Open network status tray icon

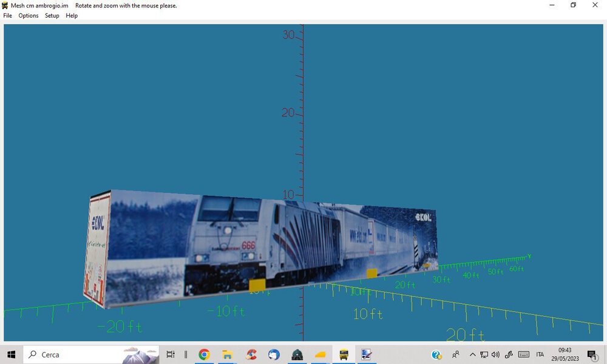tap(484, 354)
